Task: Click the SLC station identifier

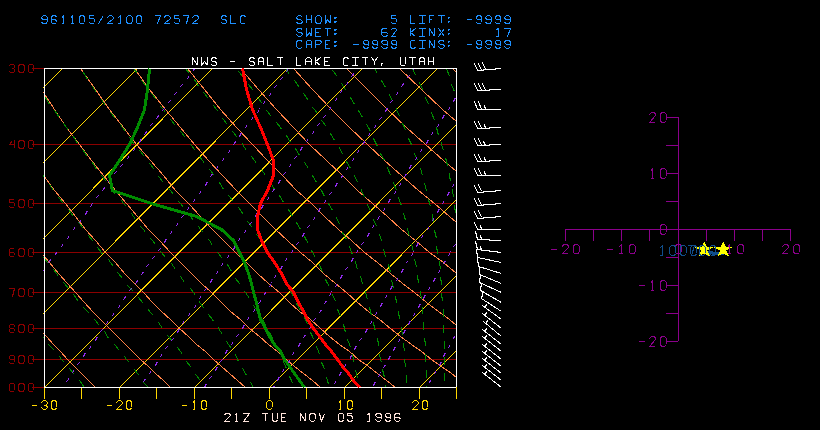Action: point(233,20)
